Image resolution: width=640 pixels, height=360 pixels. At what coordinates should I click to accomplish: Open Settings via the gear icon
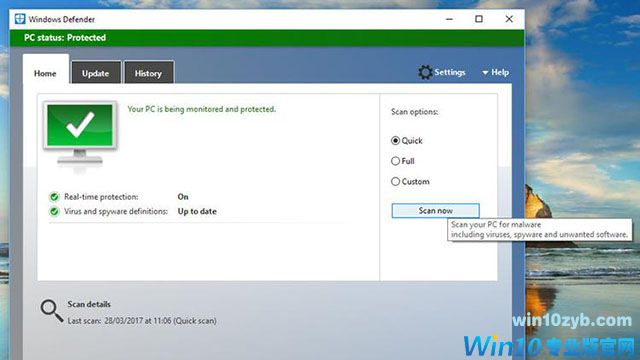click(x=425, y=72)
